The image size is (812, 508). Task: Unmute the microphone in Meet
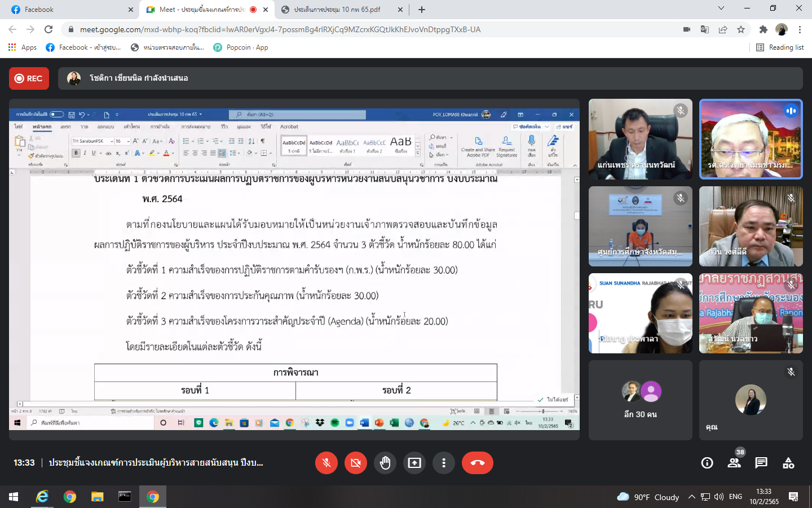tap(326, 463)
